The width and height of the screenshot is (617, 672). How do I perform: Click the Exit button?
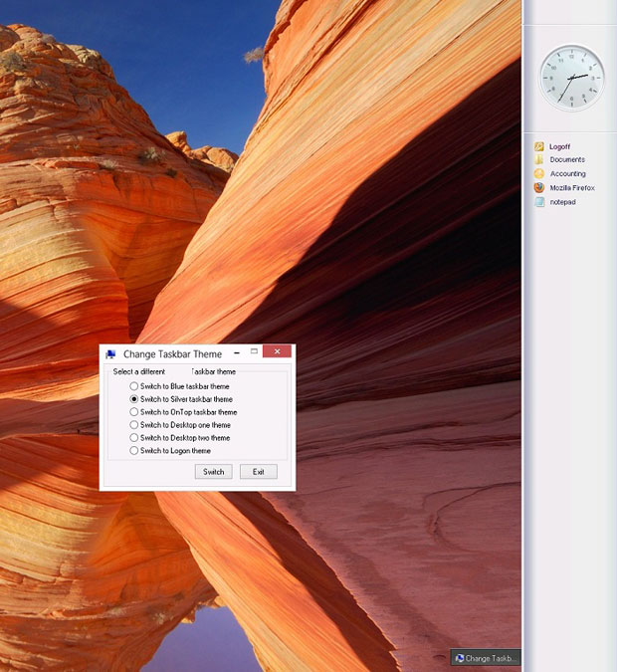(x=259, y=472)
